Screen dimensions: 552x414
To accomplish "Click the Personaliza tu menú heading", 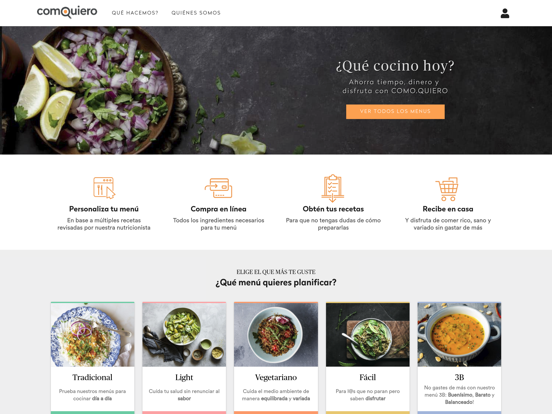I will pos(104,209).
